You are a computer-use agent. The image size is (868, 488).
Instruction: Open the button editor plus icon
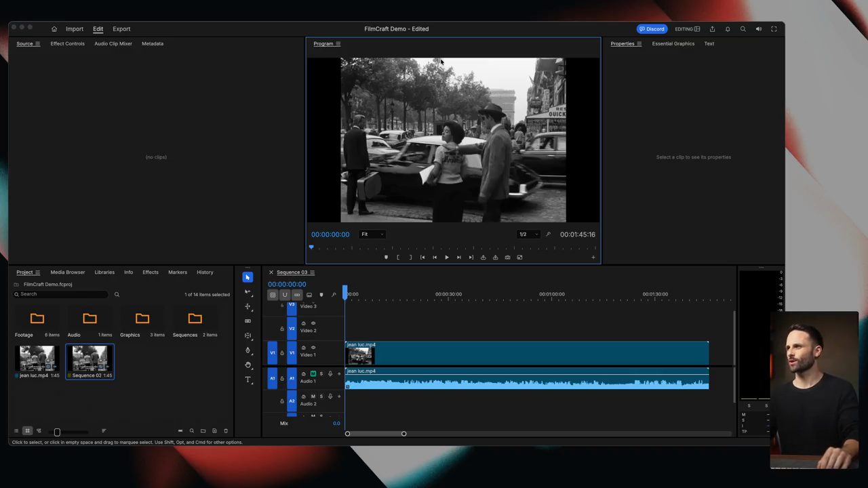pyautogui.click(x=593, y=258)
